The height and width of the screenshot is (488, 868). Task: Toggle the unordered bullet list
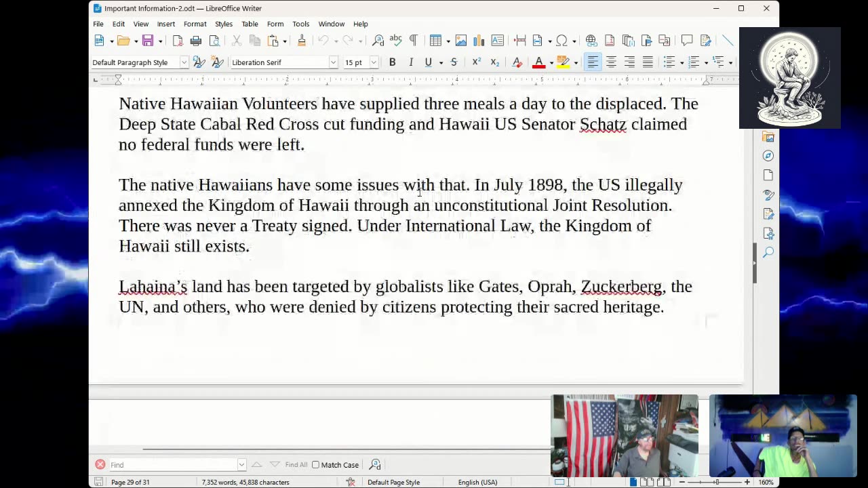tap(669, 62)
